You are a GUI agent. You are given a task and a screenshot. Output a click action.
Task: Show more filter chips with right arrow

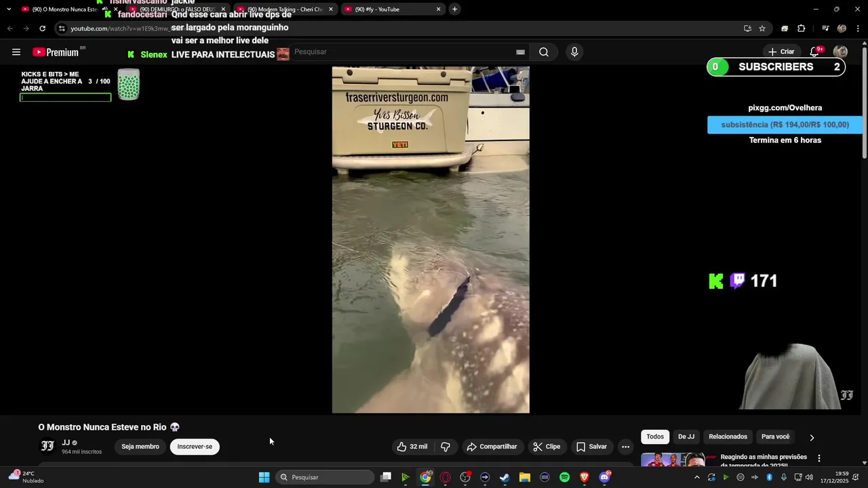point(812,437)
